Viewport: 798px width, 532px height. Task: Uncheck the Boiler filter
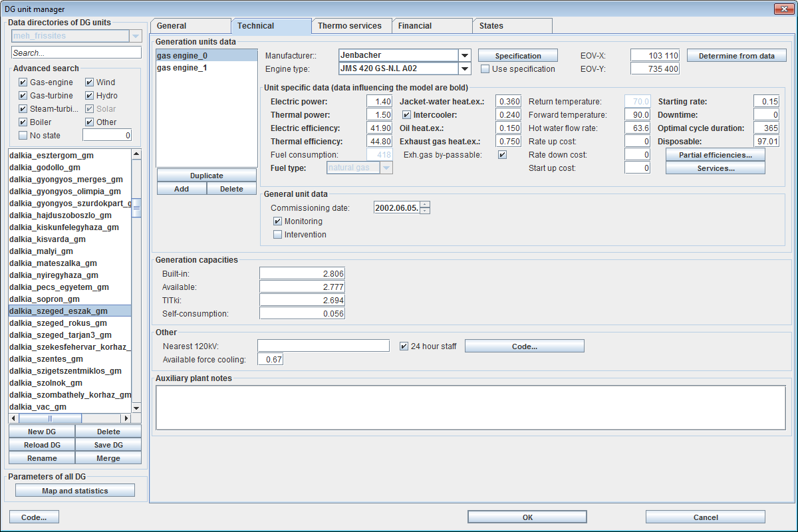coord(23,122)
